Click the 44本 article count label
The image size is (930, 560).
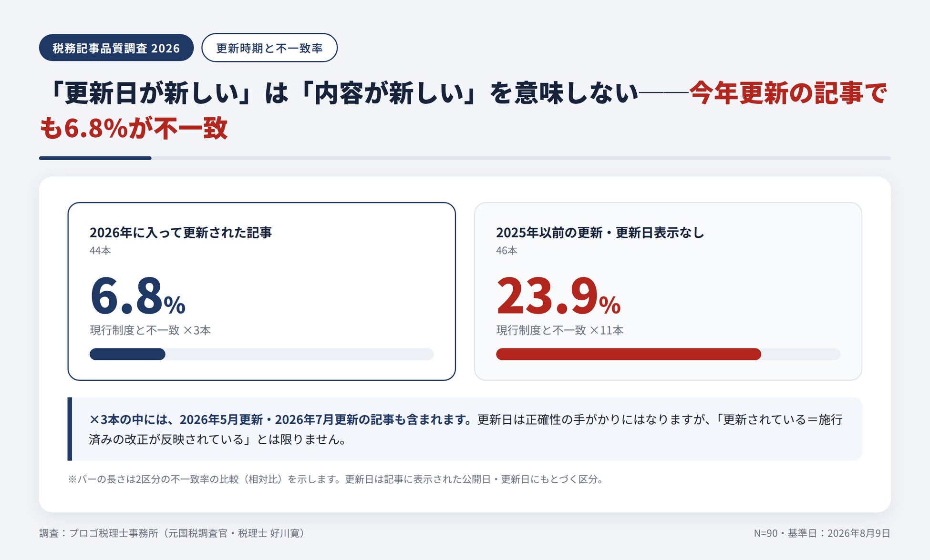click(x=100, y=250)
